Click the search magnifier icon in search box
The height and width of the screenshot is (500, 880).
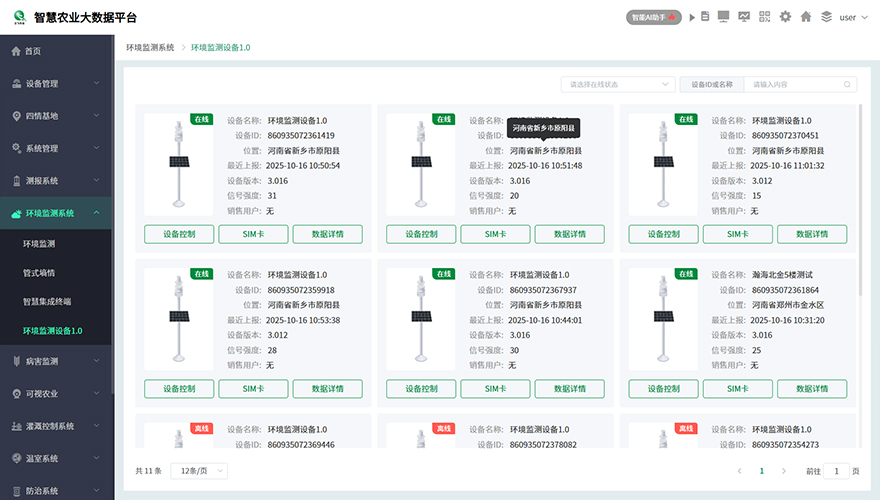848,85
